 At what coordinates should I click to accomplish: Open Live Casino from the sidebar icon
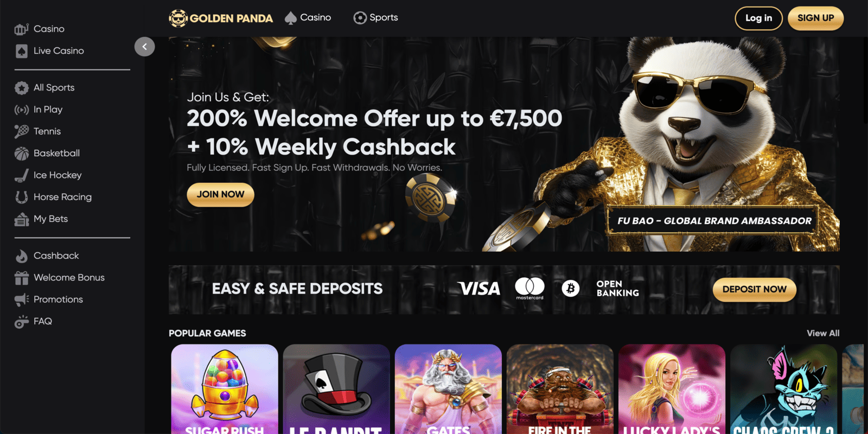(22, 51)
